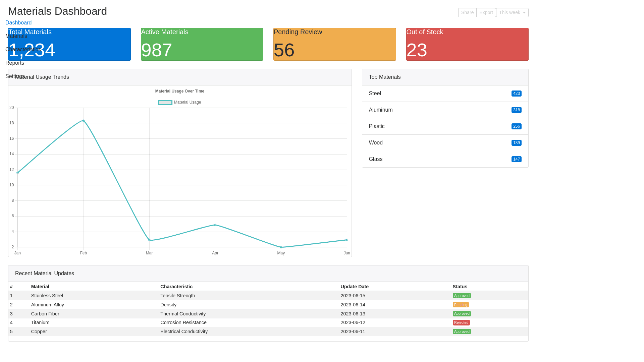Click the 423 badge next to Steel
Viewport: 644px width, 362px height.
[x=516, y=94]
